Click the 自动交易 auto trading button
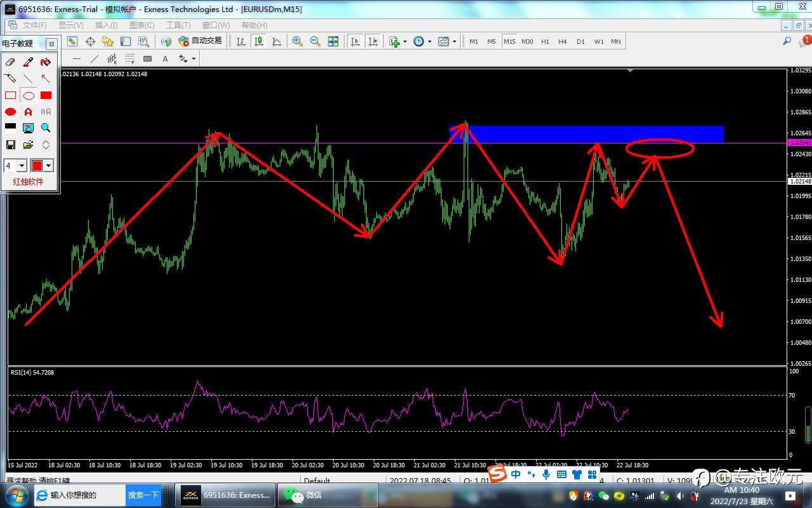Screen dimensions: 812x508 tap(200, 41)
